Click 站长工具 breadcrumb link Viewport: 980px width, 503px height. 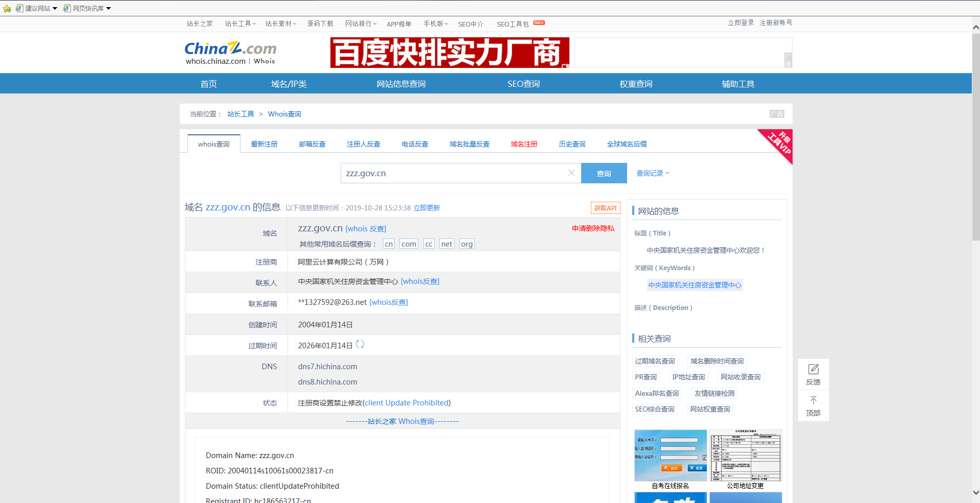(241, 114)
